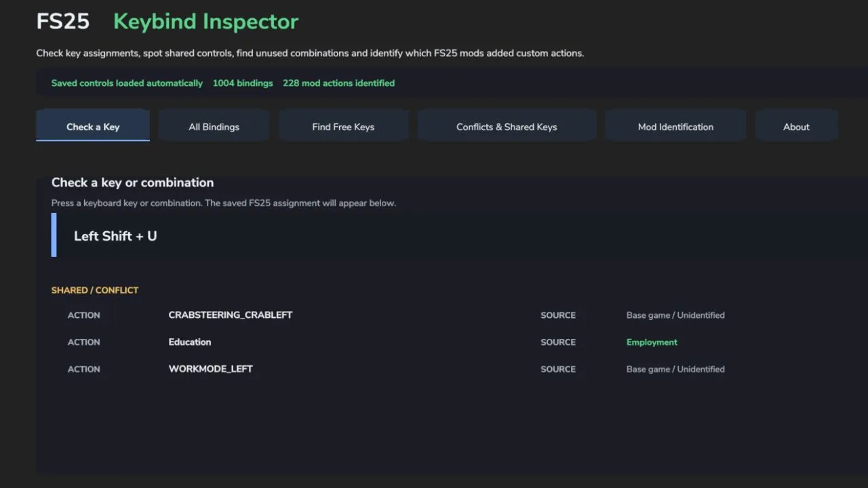
Task: Select the About tab
Action: [x=796, y=126]
